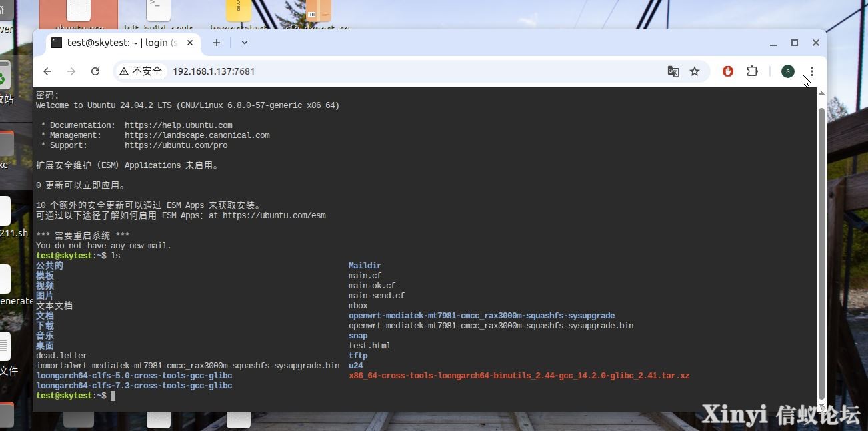
Task: Click the terminal cursor at last prompt
Action: (x=113, y=396)
